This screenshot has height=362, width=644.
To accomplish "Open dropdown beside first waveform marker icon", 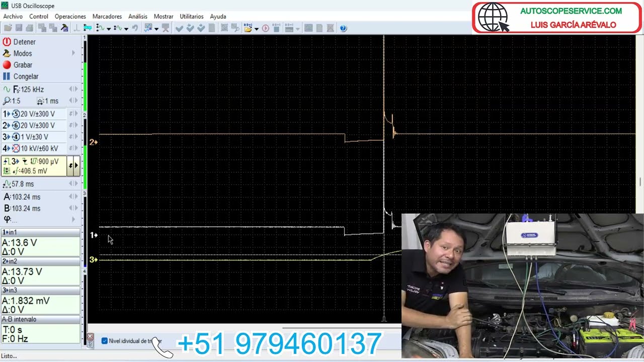I will [x=108, y=29].
